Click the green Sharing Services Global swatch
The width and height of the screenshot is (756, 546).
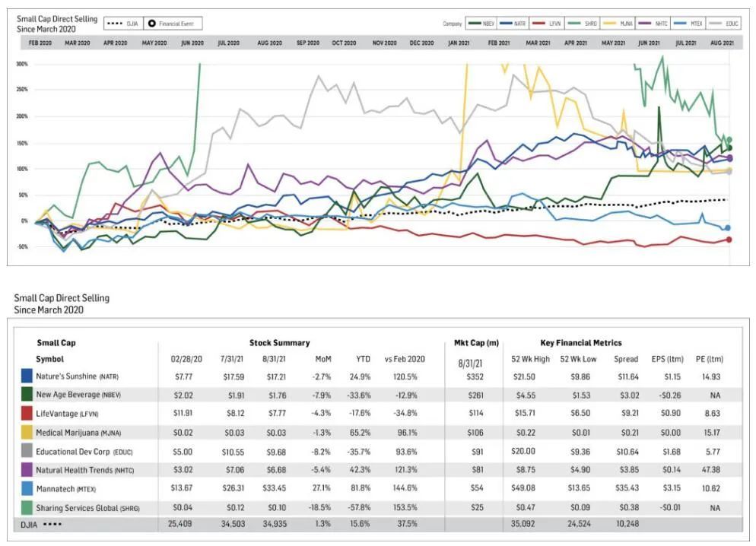(x=27, y=507)
